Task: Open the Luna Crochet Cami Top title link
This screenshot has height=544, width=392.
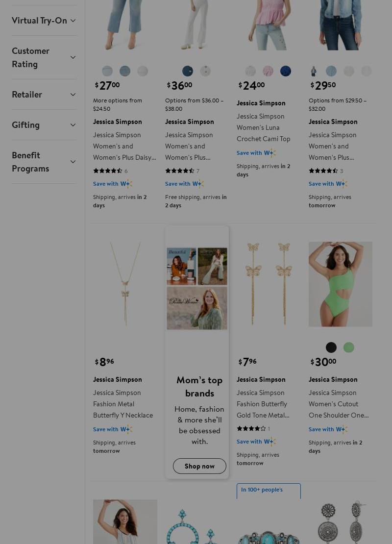Action: [264, 127]
